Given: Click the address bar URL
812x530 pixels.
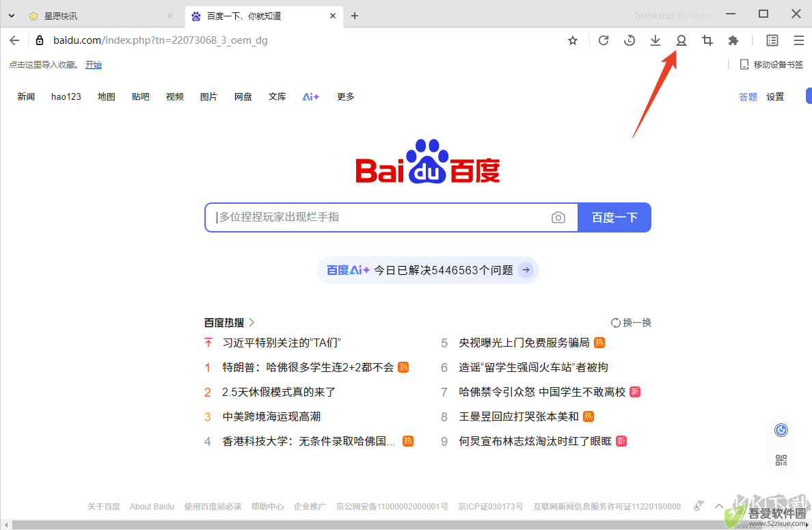Looking at the screenshot, I should coord(161,40).
